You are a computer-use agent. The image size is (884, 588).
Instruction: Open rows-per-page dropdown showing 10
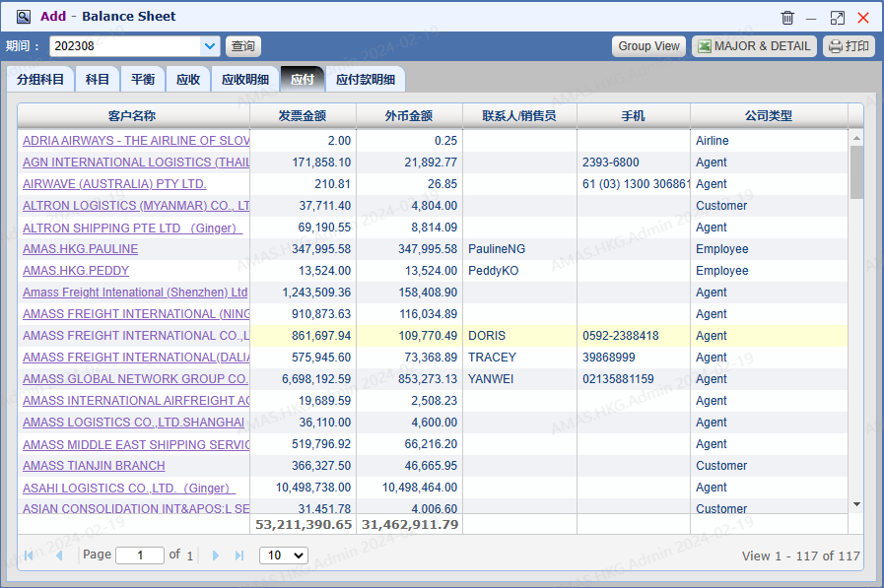(284, 555)
